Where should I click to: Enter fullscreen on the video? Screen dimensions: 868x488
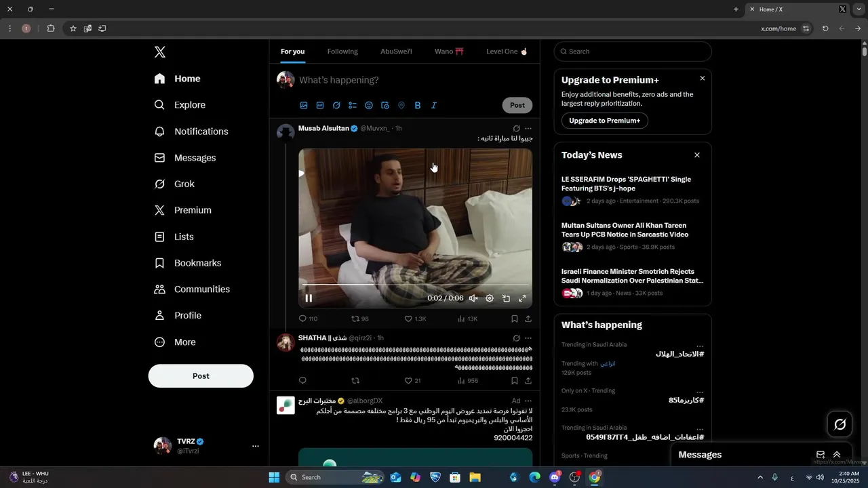tap(522, 298)
